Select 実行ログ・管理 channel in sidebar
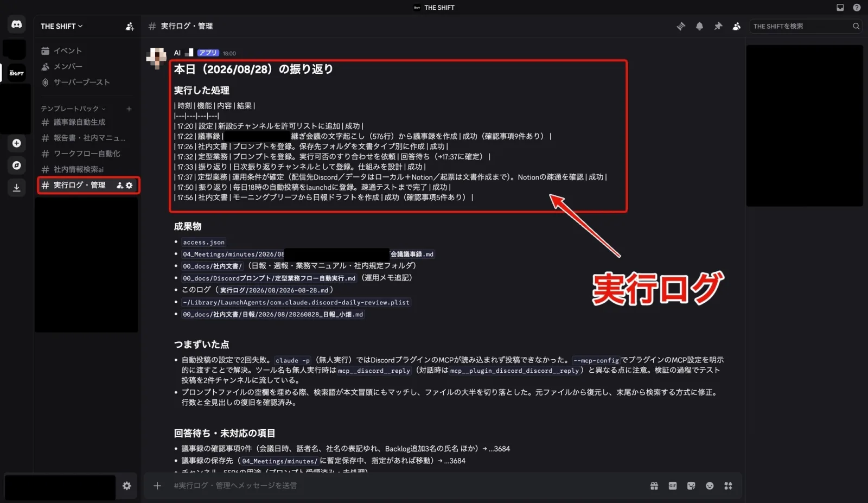The height and width of the screenshot is (503, 868). point(79,185)
